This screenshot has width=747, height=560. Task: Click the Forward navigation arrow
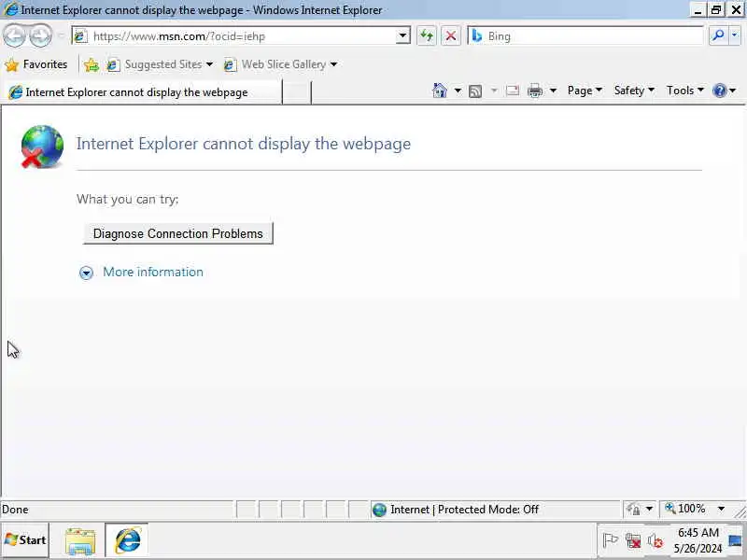click(x=40, y=35)
